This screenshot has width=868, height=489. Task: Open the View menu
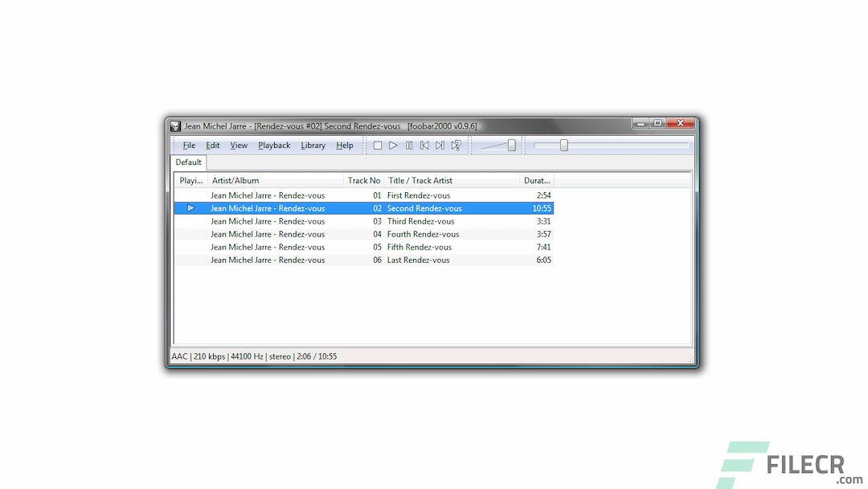[238, 145]
